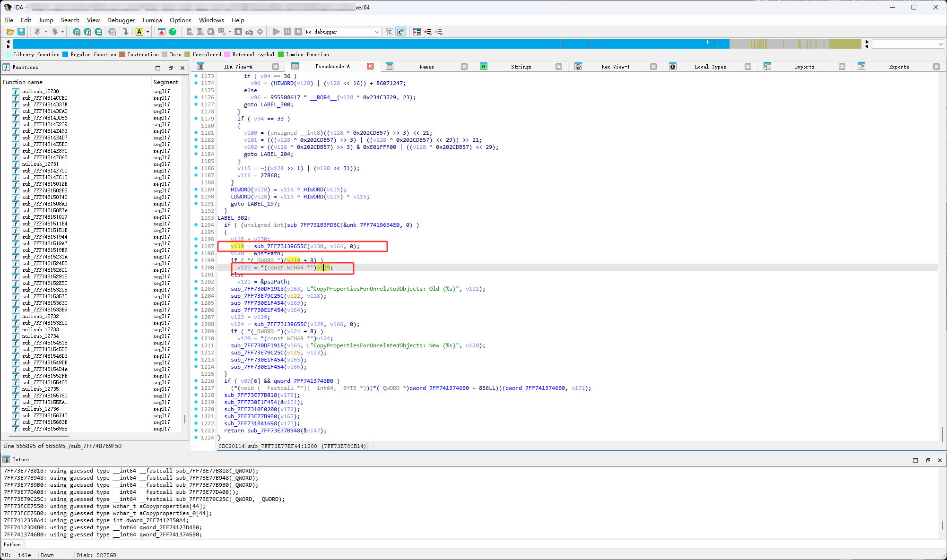Switch to the Strings tab
The height and width of the screenshot is (560, 947).
click(521, 67)
